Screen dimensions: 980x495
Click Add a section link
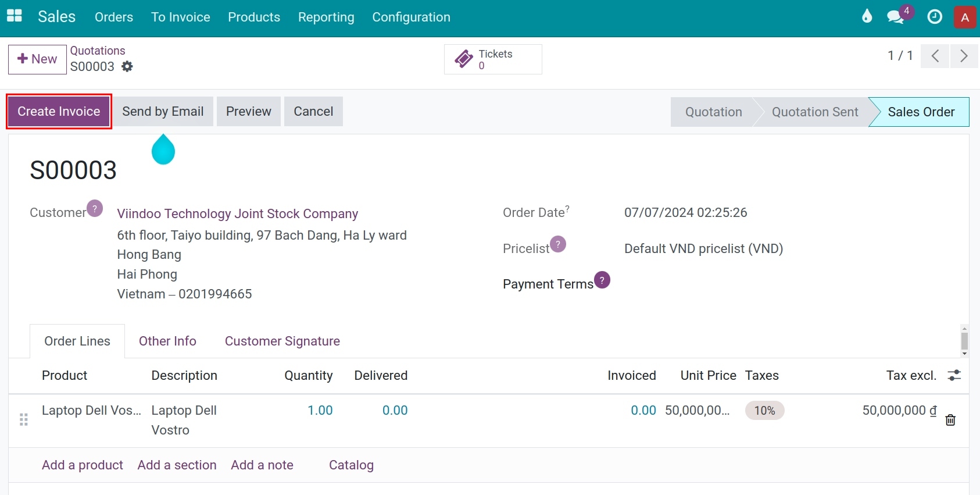tap(177, 465)
